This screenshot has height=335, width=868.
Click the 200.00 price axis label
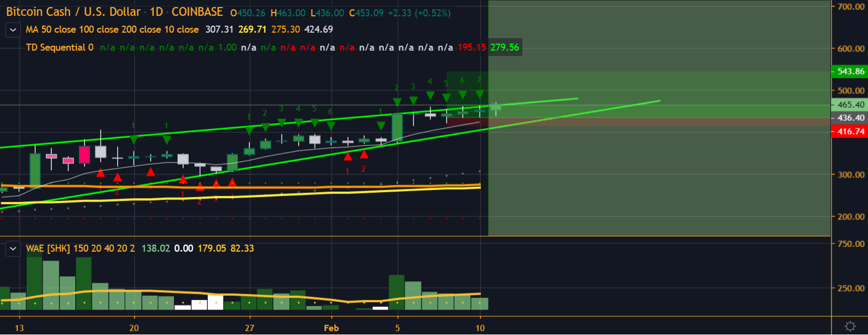click(851, 217)
